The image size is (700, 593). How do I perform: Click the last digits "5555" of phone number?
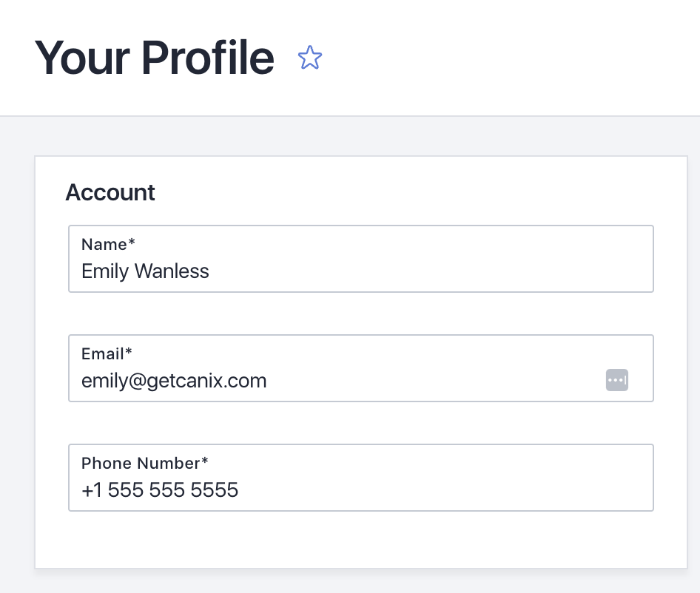click(x=215, y=489)
